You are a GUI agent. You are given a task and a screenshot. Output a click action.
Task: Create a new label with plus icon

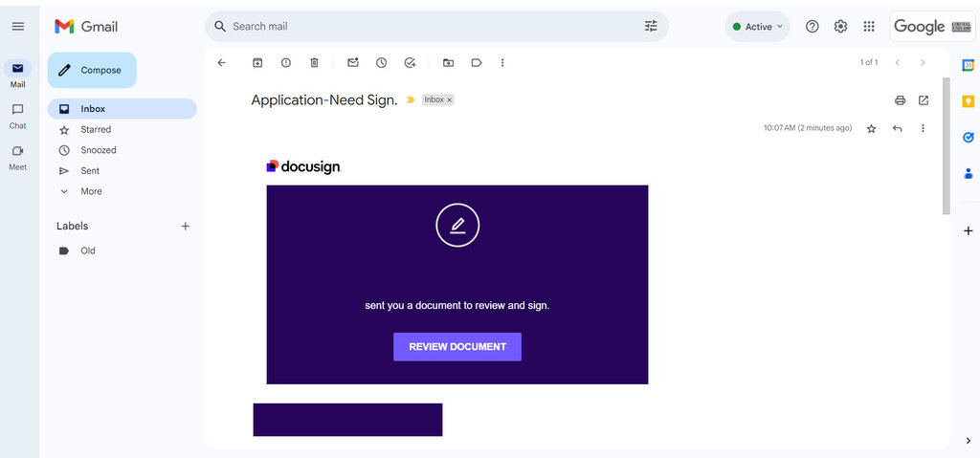(185, 227)
